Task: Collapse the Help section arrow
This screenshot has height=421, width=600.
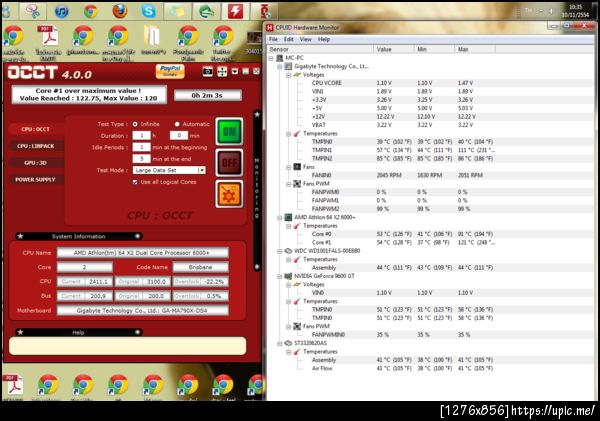Action: click(137, 332)
